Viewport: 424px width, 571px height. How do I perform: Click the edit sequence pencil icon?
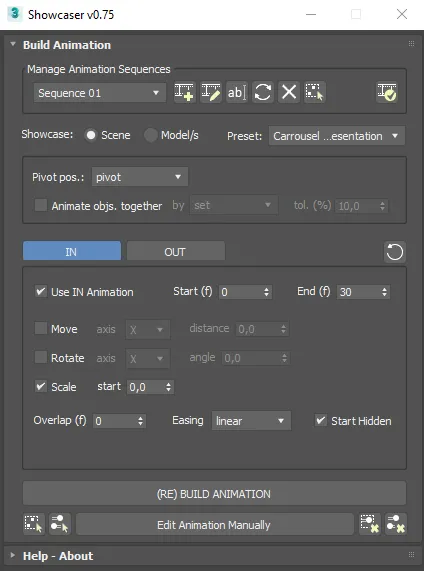tap(211, 92)
